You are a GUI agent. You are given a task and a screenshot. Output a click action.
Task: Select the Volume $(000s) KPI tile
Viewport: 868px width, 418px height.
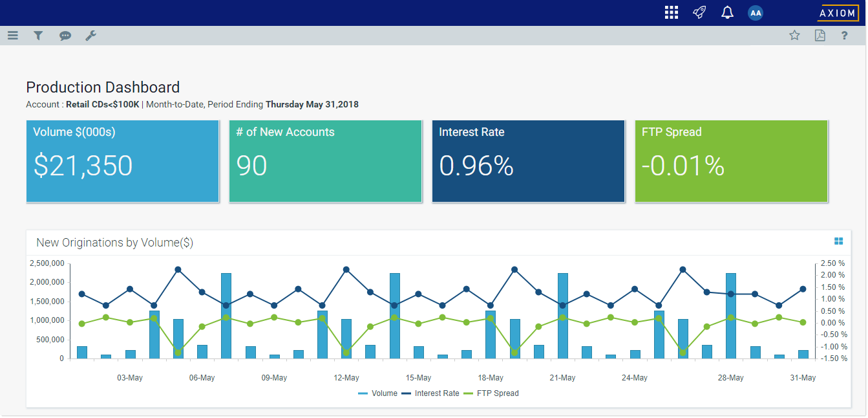coord(122,161)
